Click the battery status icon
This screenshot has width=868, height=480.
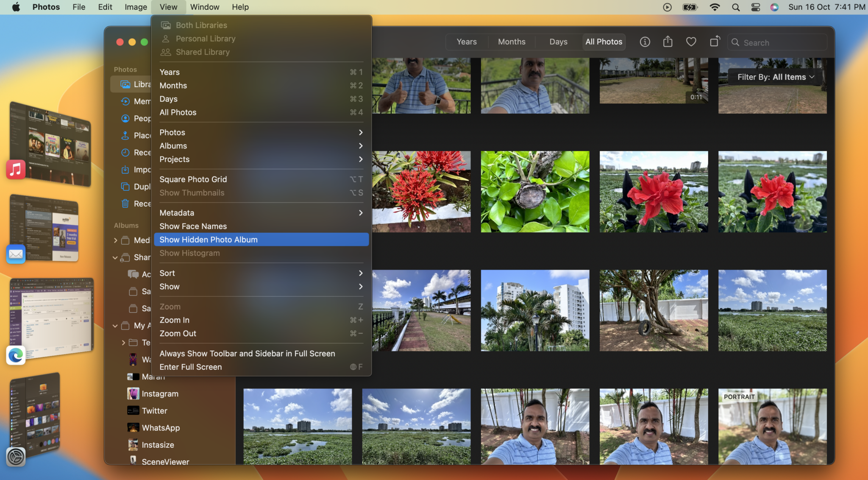pyautogui.click(x=690, y=7)
